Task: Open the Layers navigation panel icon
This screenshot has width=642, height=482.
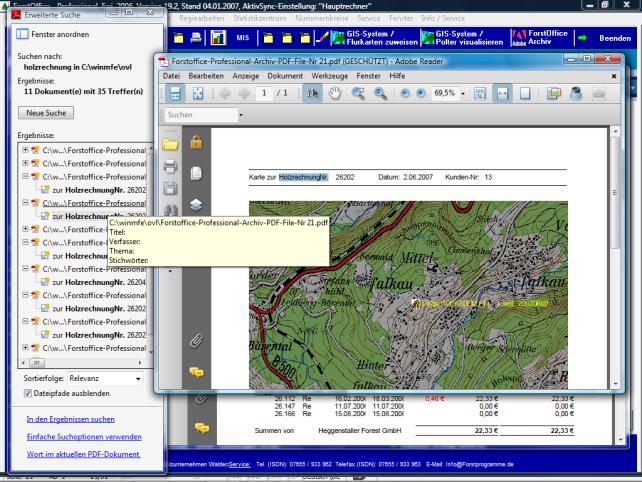Action: tap(196, 204)
